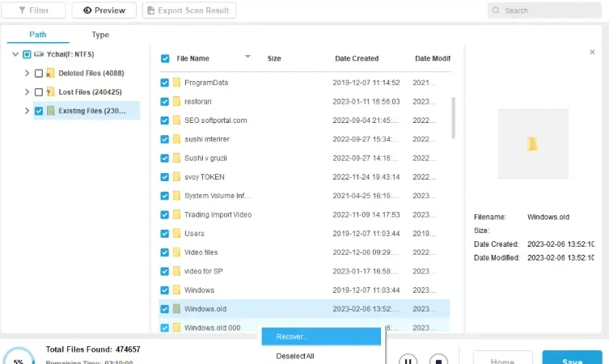Uncheck the ProgramData folder checkbox
The width and height of the screenshot is (609, 364).
click(x=165, y=83)
